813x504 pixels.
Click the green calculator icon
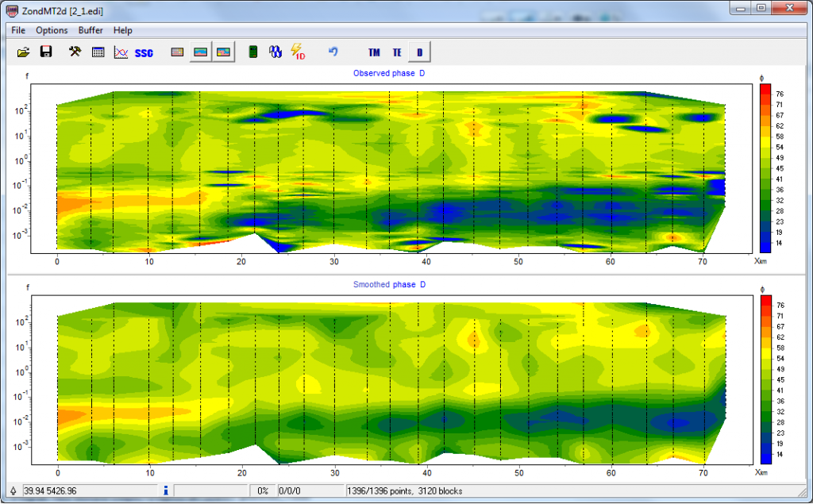[253, 52]
